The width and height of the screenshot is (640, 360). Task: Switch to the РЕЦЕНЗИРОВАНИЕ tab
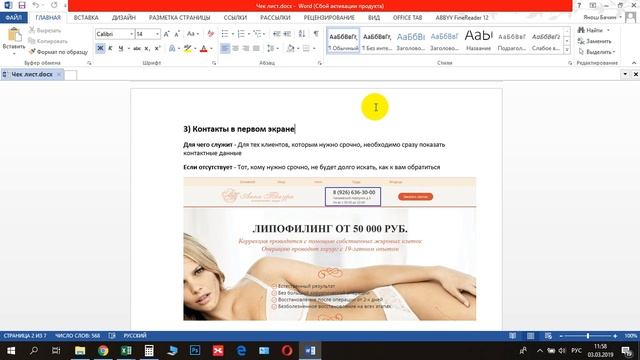[x=329, y=18]
